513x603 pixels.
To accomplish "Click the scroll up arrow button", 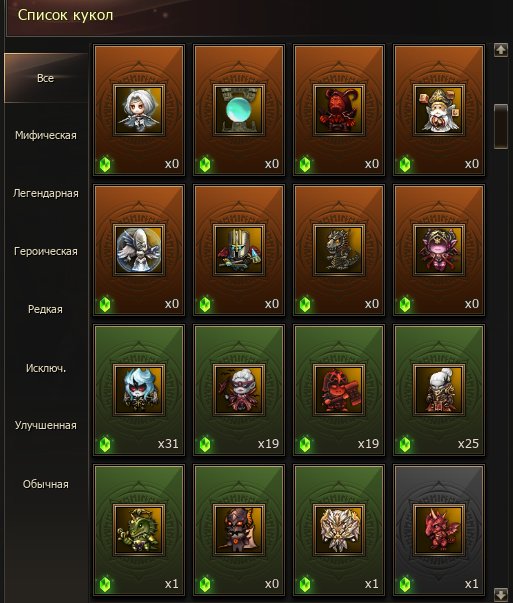I will 501,50.
